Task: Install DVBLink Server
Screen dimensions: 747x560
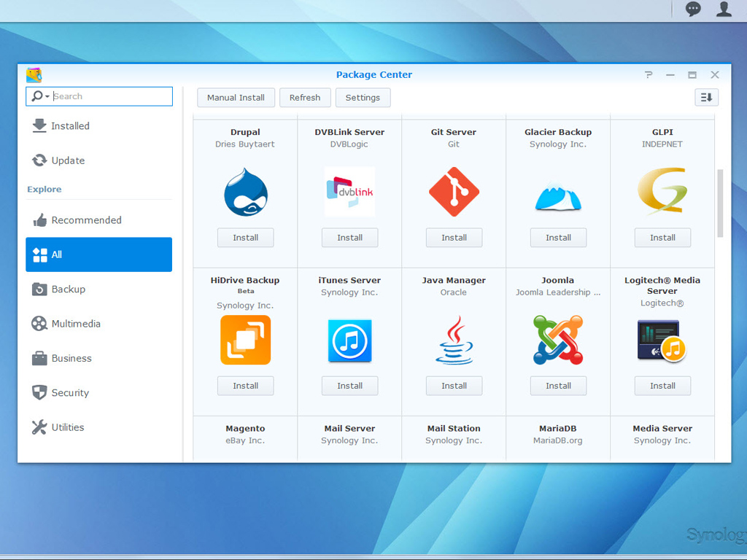Action: click(x=349, y=238)
